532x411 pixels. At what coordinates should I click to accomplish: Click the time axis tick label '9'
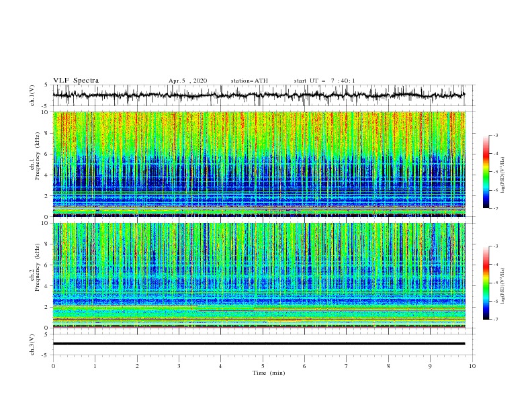pyautogui.click(x=430, y=366)
